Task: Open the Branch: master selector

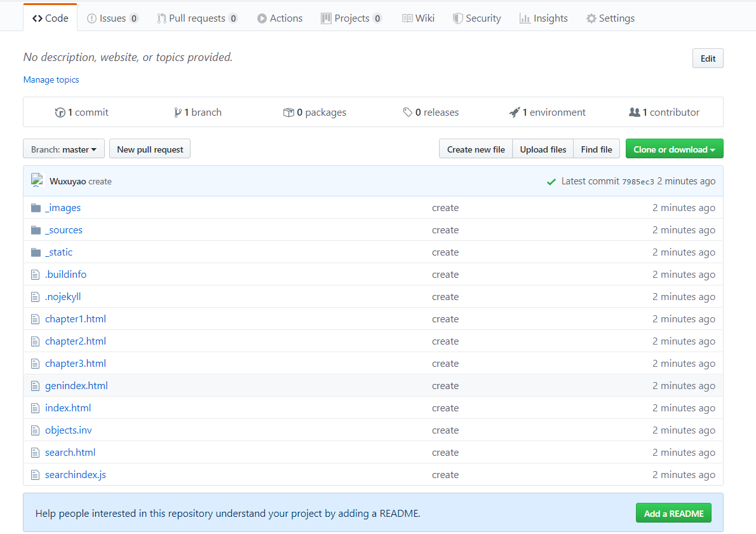Action: [64, 148]
